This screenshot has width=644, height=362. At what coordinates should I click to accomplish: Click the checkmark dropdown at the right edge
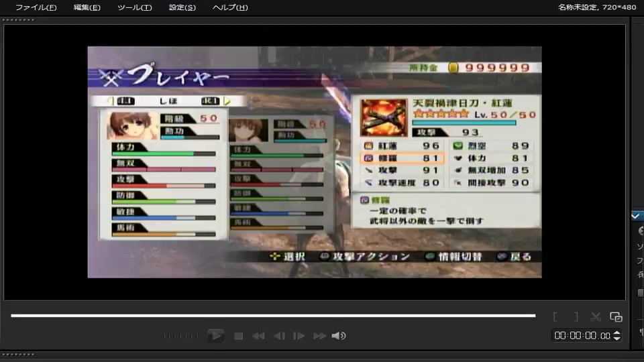click(637, 216)
